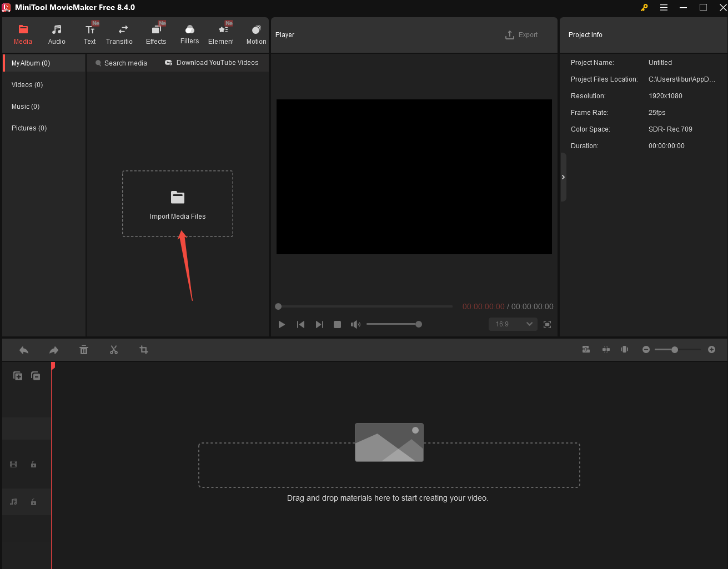The image size is (728, 569).
Task: Open the Audio library panel
Action: [56, 33]
